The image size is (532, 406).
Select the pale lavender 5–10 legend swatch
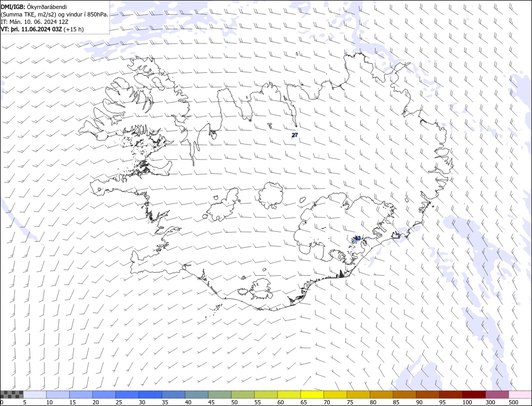(35, 394)
